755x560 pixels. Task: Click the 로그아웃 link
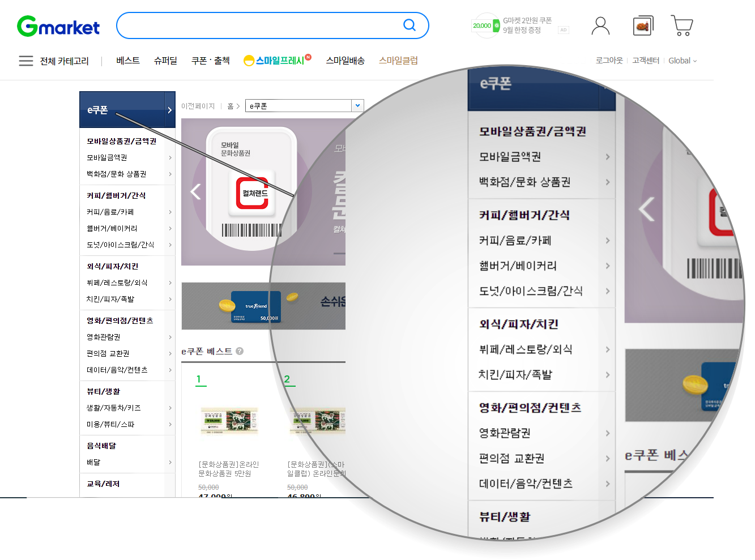(609, 61)
